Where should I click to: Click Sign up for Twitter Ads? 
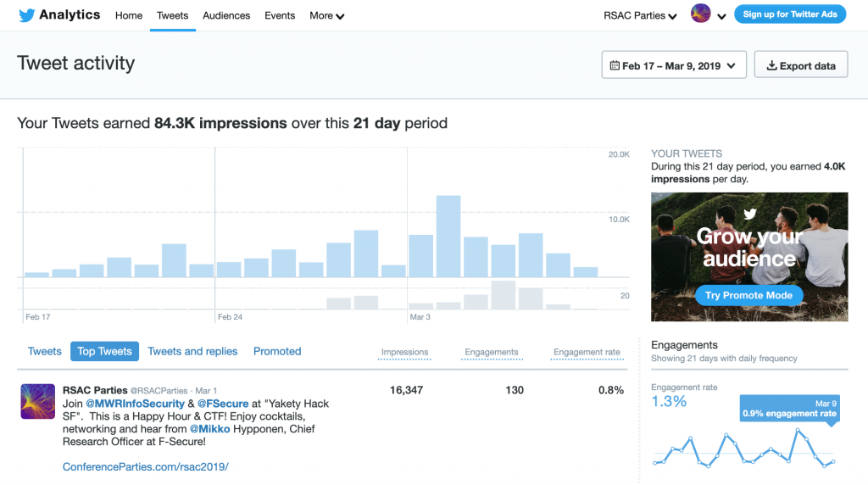pos(790,14)
